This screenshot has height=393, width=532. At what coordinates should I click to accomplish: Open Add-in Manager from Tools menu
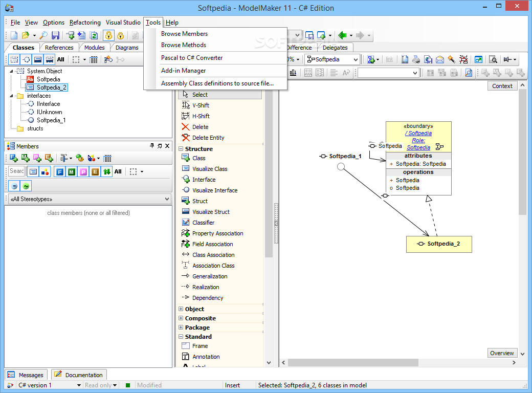click(183, 71)
